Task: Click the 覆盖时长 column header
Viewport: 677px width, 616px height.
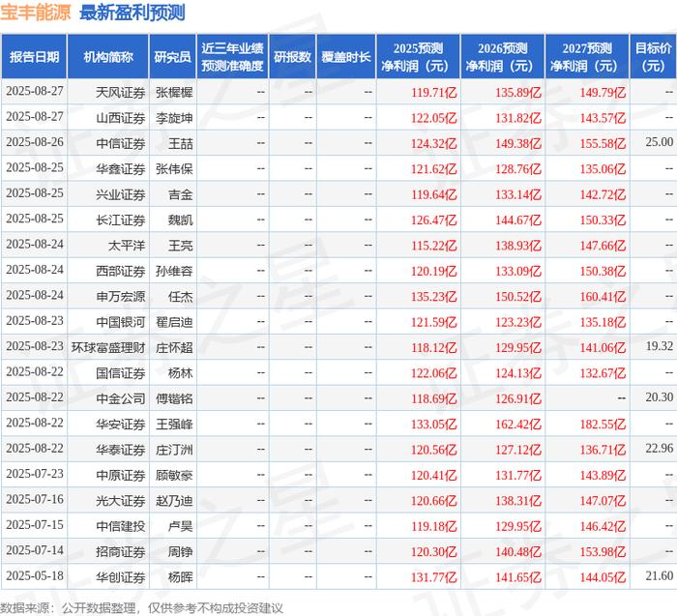Action: pos(346,56)
